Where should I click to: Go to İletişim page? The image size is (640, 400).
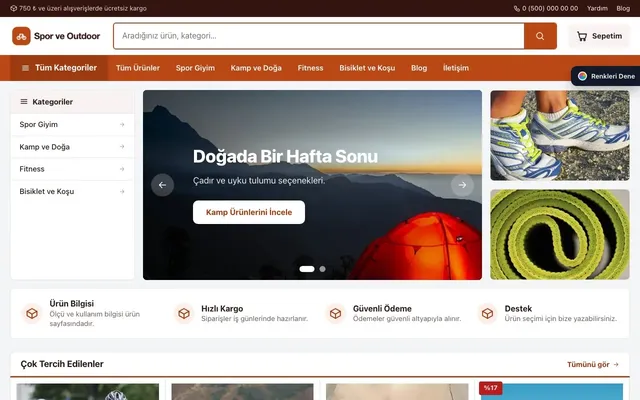456,68
